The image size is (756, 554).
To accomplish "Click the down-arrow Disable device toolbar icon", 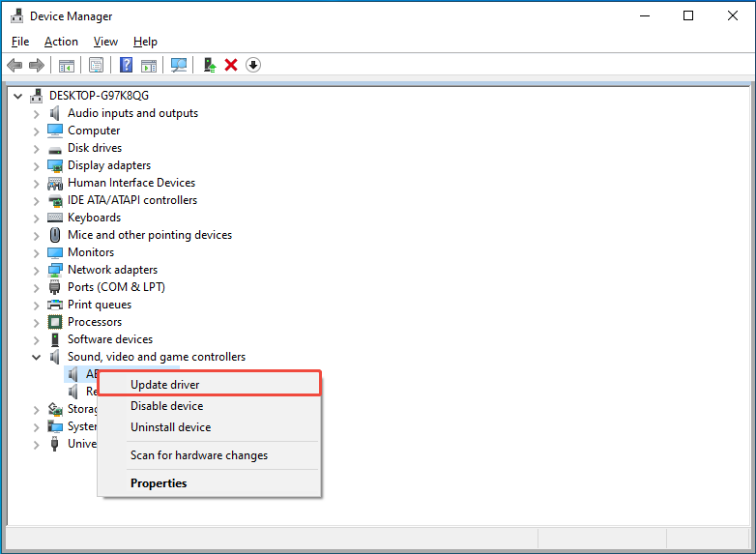I will (253, 65).
